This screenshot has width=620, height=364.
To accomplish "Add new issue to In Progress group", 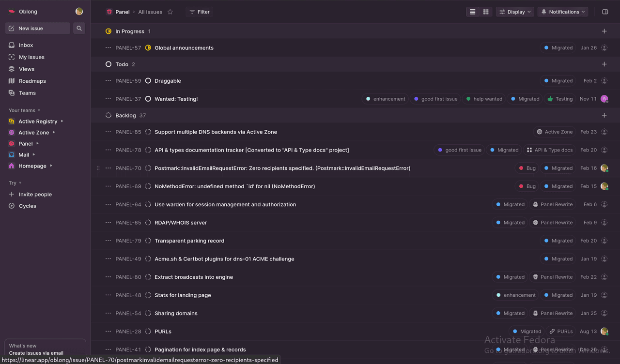I will click(x=604, y=31).
